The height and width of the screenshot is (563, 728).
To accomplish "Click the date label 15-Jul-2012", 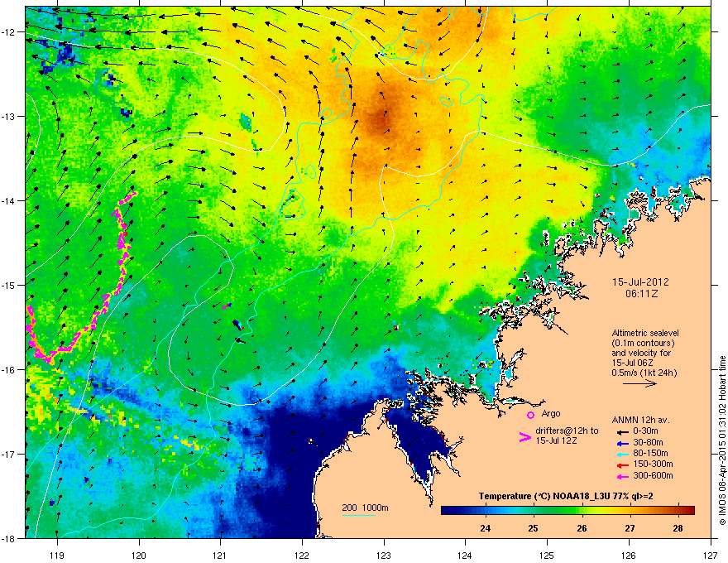I will coord(640,282).
